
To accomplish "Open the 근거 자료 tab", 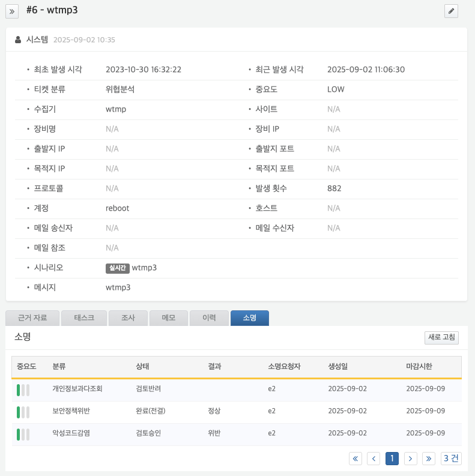I will [32, 318].
